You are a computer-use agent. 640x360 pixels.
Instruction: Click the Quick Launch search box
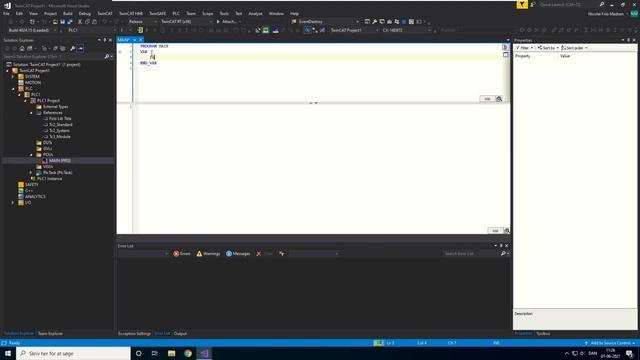(x=567, y=4)
